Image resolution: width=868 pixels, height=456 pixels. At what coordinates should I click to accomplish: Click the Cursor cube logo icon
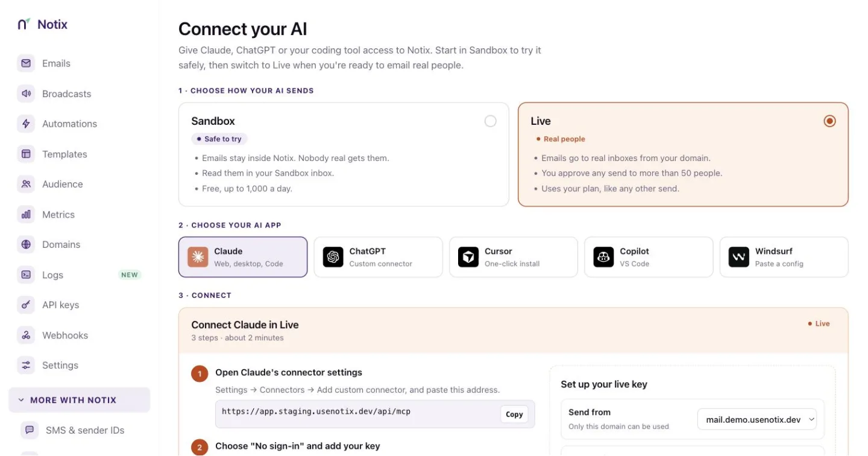(x=468, y=257)
